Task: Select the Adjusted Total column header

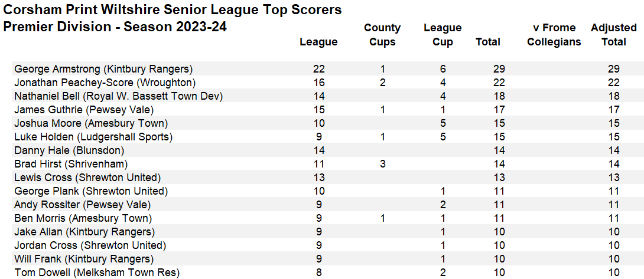Action: click(614, 35)
